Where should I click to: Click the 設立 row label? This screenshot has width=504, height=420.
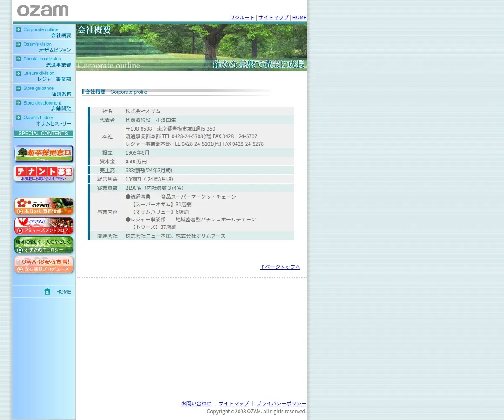click(108, 153)
